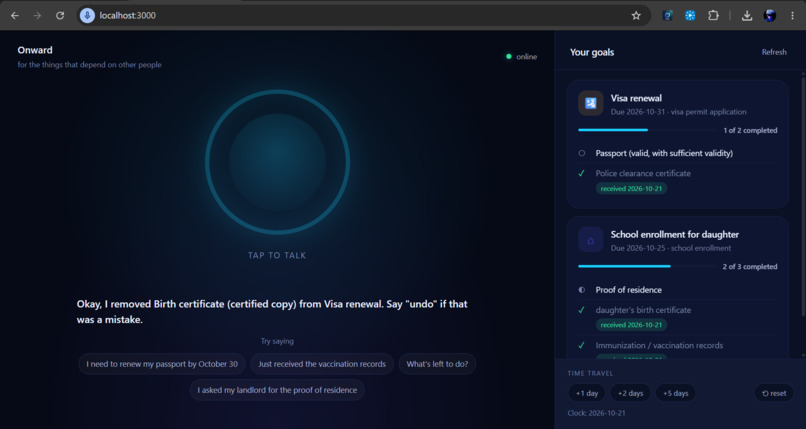Go back to previous page
Screen dimensions: 806x429
[x=15, y=15]
